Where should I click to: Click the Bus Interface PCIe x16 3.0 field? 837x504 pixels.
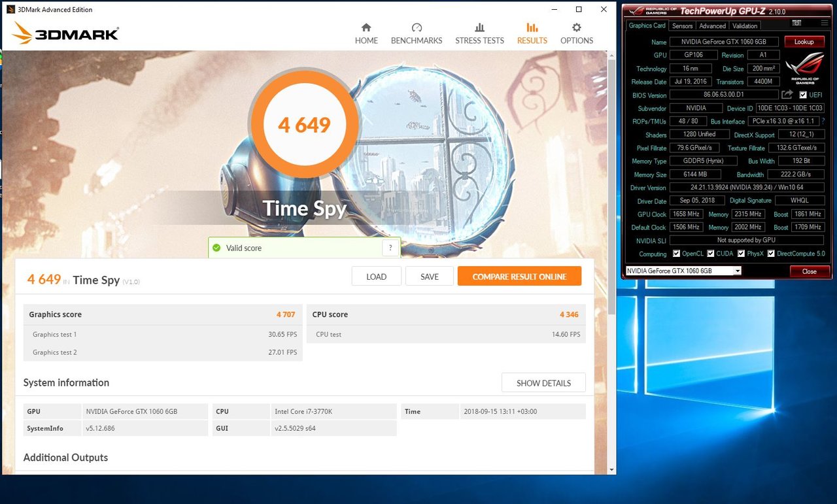click(783, 121)
